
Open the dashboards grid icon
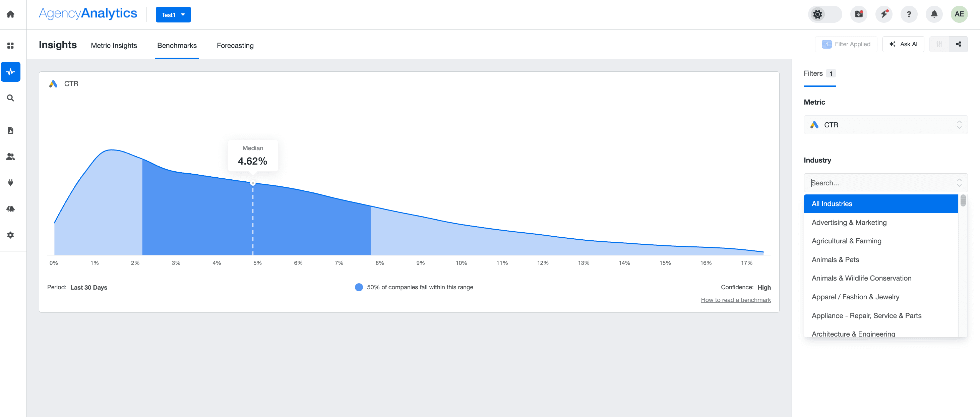click(11, 46)
